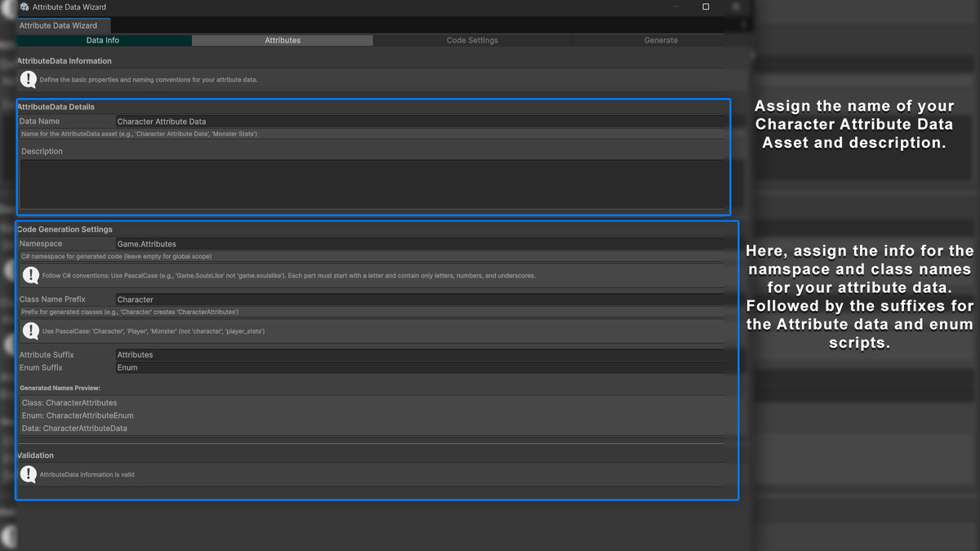Screen dimensions: 980x551
Task: Click the warning icon about C# naming conventions
Action: 30,274
